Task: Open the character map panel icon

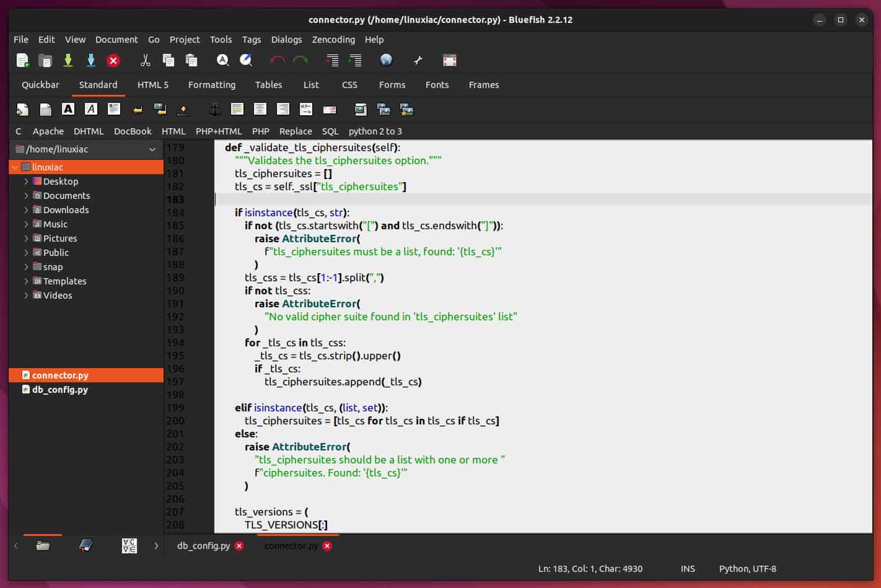Action: [x=129, y=546]
